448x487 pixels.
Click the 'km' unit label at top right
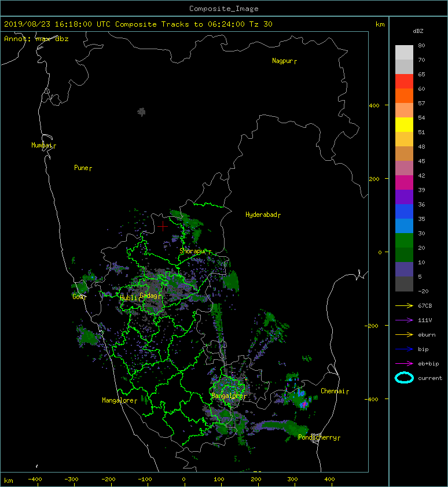coord(380,24)
